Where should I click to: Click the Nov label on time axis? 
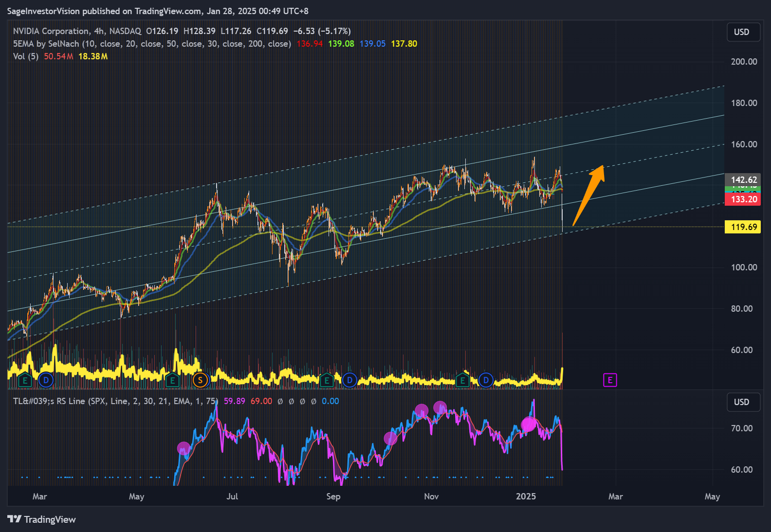point(431,497)
